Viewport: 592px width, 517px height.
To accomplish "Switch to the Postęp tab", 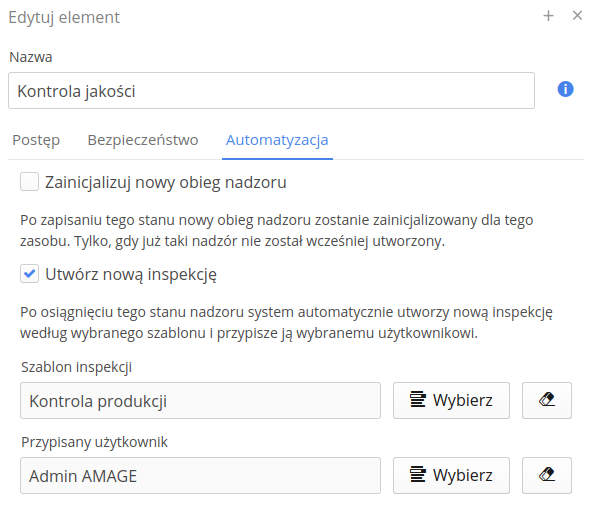I will point(36,140).
